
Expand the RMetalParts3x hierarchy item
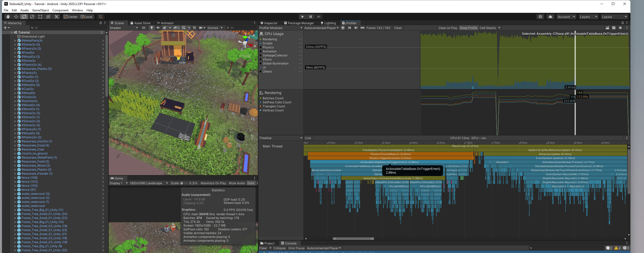click(15, 41)
